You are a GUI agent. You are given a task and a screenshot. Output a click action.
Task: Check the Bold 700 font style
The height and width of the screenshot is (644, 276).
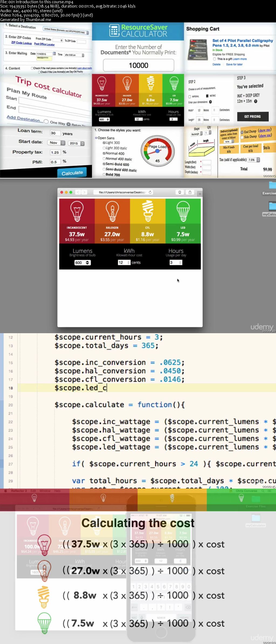tap(104, 175)
